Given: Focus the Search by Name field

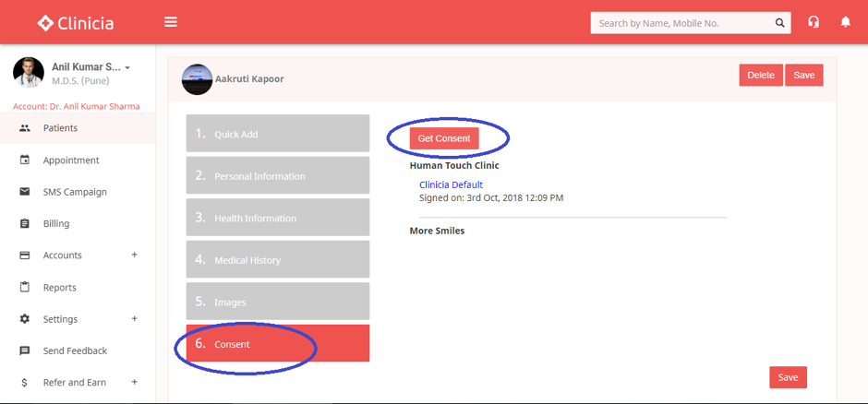Looking at the screenshot, I should (x=679, y=23).
